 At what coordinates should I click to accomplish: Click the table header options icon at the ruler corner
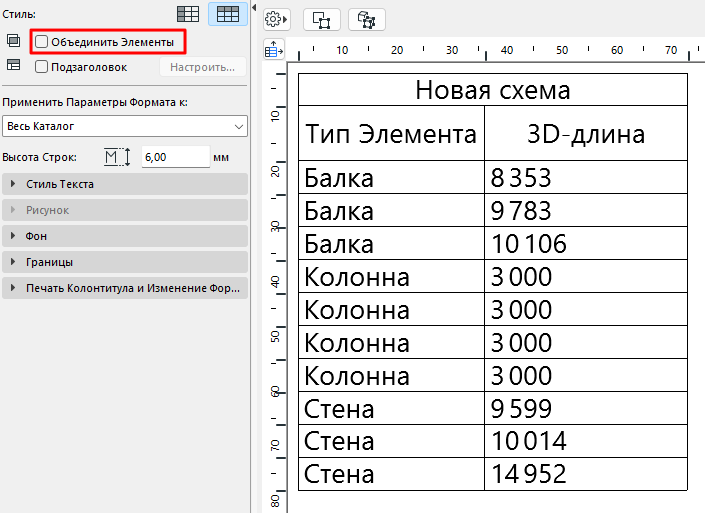pyautogui.click(x=274, y=49)
